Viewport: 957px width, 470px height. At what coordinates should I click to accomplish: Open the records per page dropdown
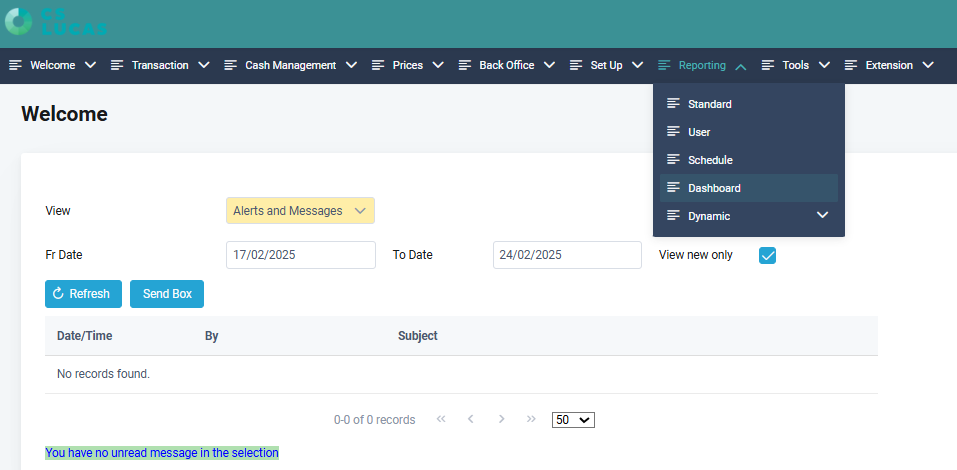click(x=573, y=420)
